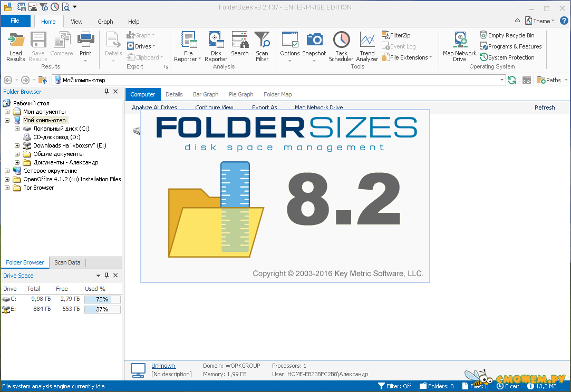Screen dimensions: 571x392
Task: Launch the Disk Reporter tool
Action: [x=216, y=41]
